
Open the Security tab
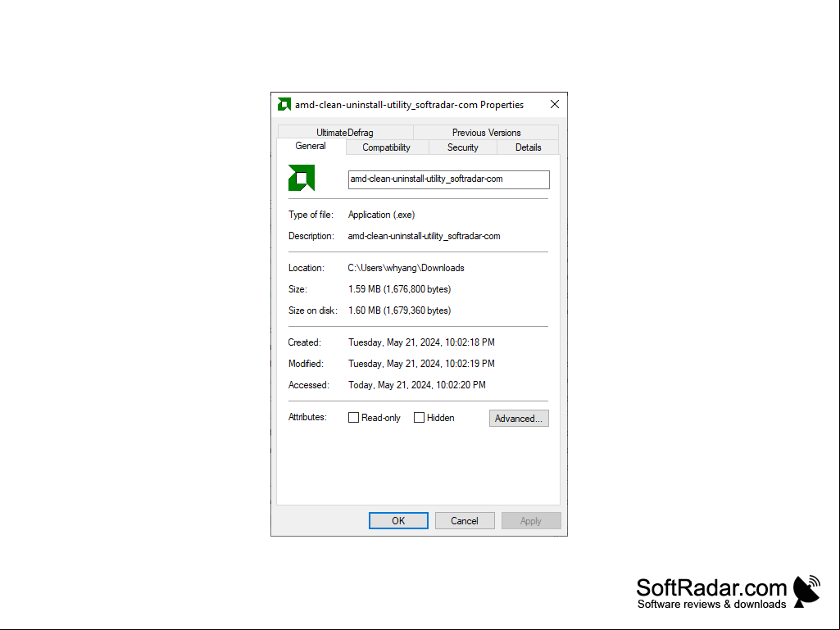463,147
